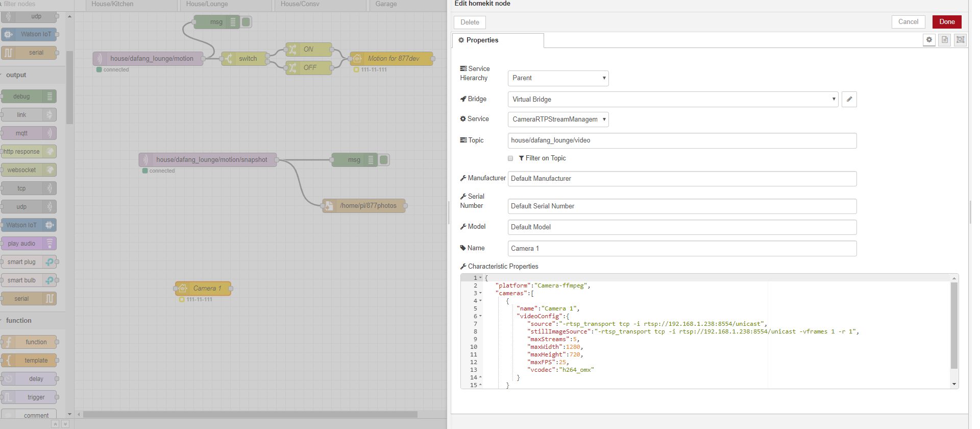This screenshot has width=980, height=429.
Task: Focus the Serial Number input field
Action: click(x=682, y=206)
